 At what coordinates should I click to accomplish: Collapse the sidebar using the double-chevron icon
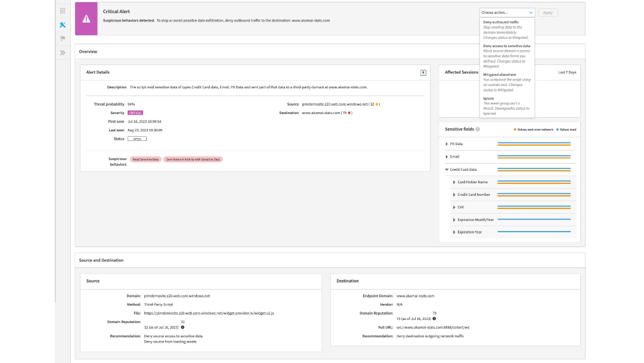(x=62, y=52)
